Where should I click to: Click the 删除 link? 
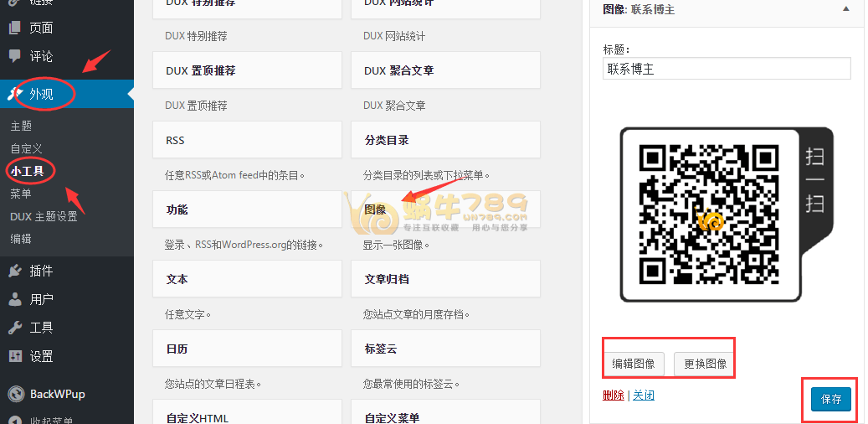point(613,396)
